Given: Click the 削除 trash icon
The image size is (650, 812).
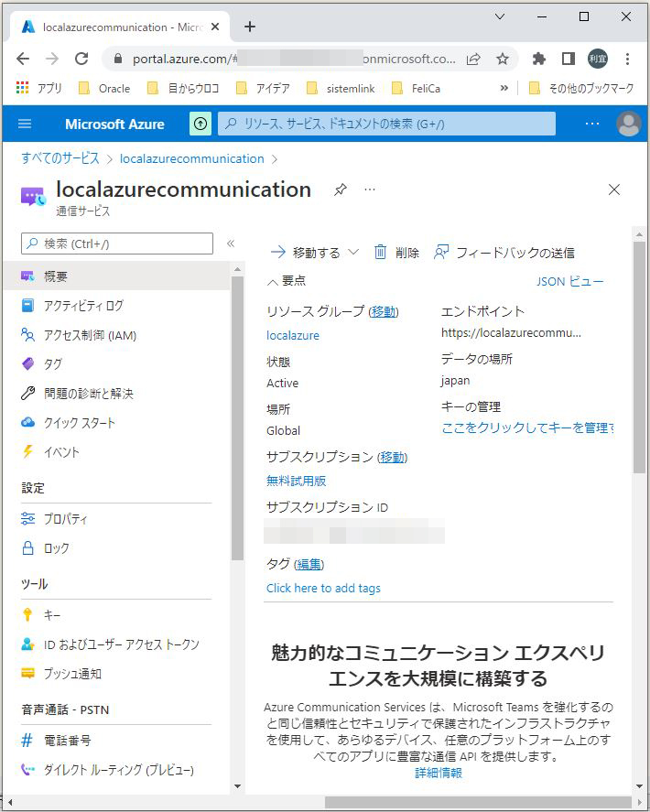Looking at the screenshot, I should (x=380, y=252).
